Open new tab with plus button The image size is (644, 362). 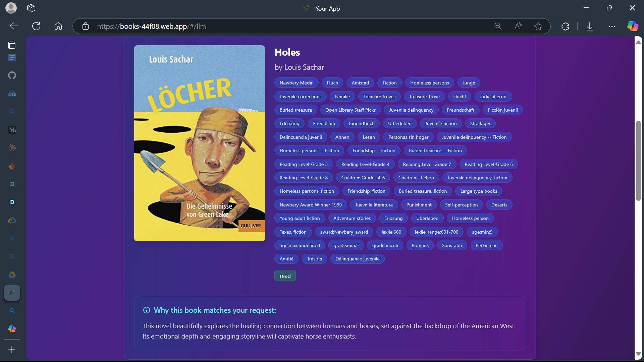tap(12, 349)
